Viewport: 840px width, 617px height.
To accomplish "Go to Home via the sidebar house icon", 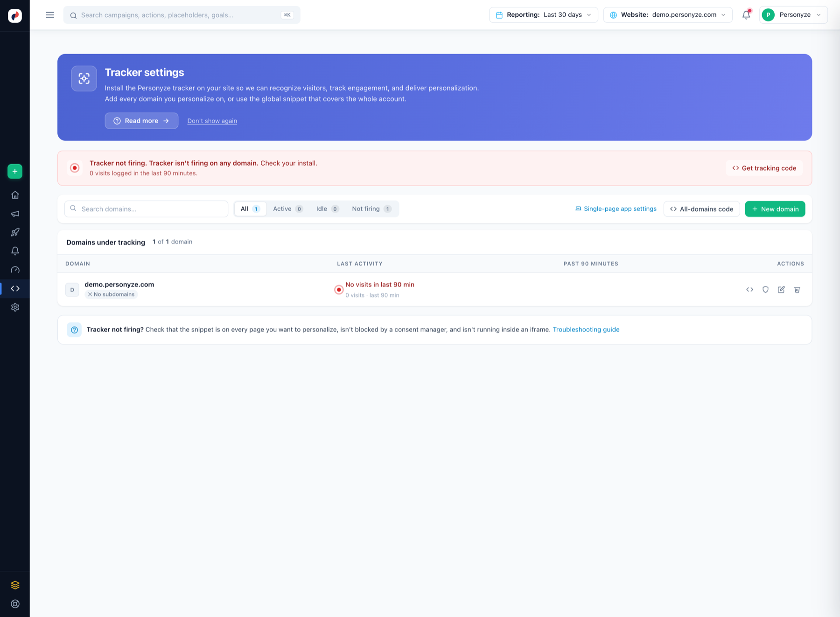I will coord(15,195).
